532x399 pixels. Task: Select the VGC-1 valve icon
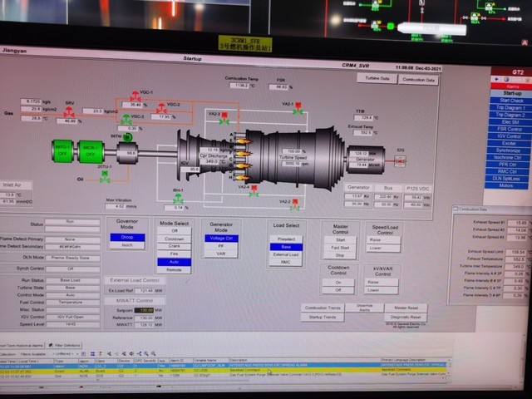(x=135, y=96)
